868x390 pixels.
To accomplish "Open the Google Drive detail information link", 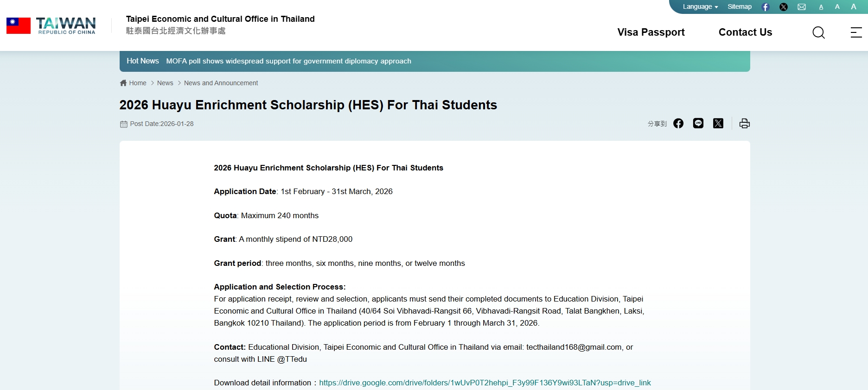I will [485, 383].
